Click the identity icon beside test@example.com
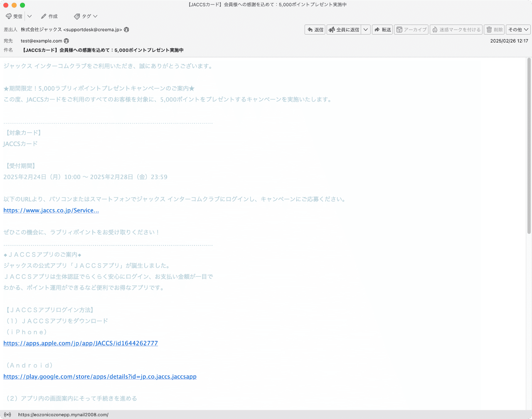 (x=66, y=41)
